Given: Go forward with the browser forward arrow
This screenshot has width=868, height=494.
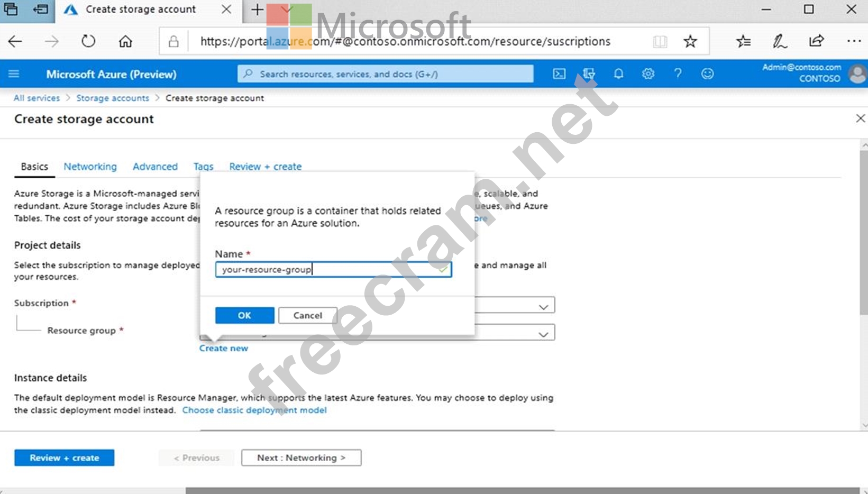Looking at the screenshot, I should 51,41.
